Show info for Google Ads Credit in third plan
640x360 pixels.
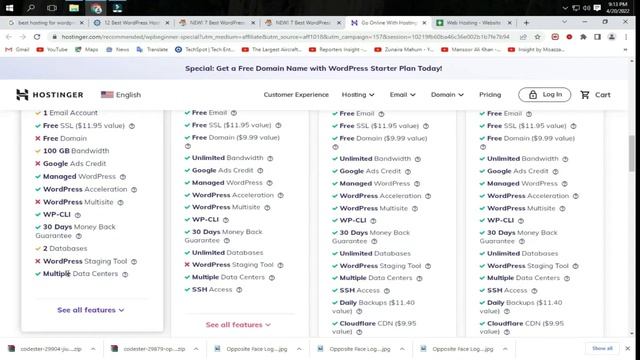coord(408,172)
